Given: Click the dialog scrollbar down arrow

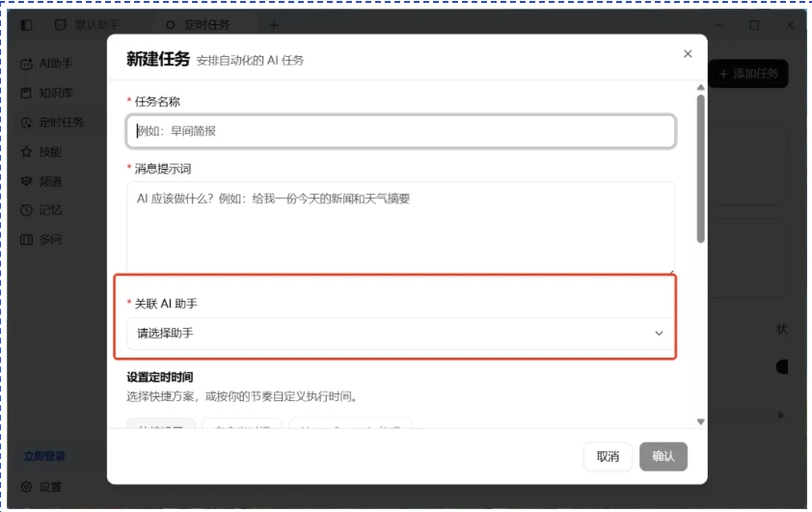Looking at the screenshot, I should [700, 421].
